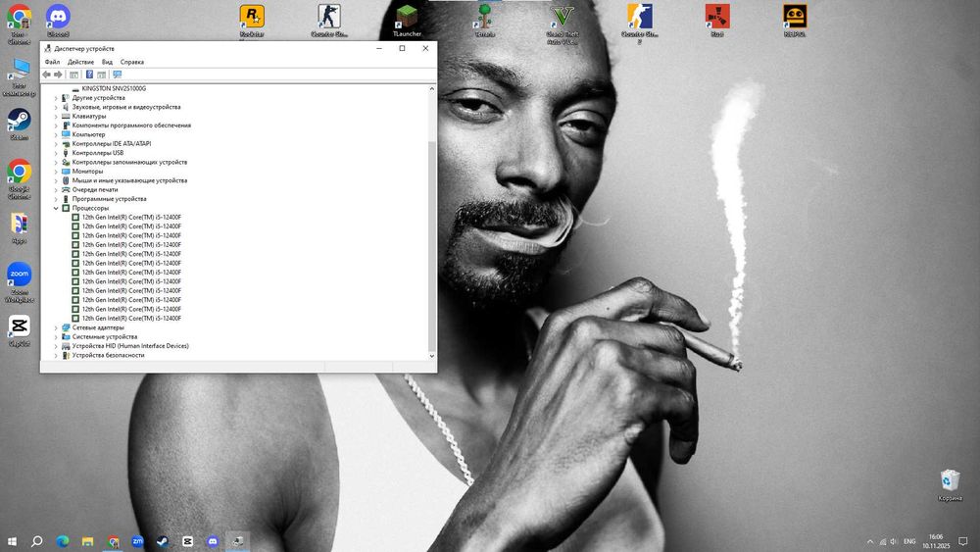This screenshot has width=980, height=552.
Task: Select the Очереди печати row
Action: click(94, 189)
